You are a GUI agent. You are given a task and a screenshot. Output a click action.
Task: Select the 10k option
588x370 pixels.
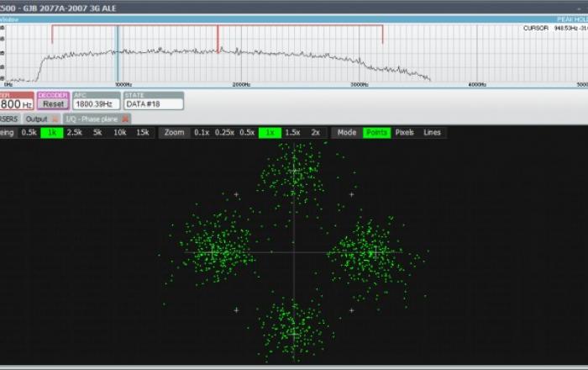tap(120, 133)
